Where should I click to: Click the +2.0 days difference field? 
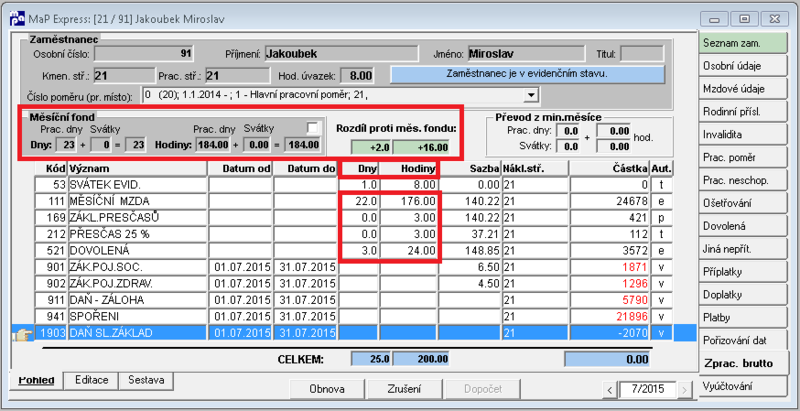point(371,148)
